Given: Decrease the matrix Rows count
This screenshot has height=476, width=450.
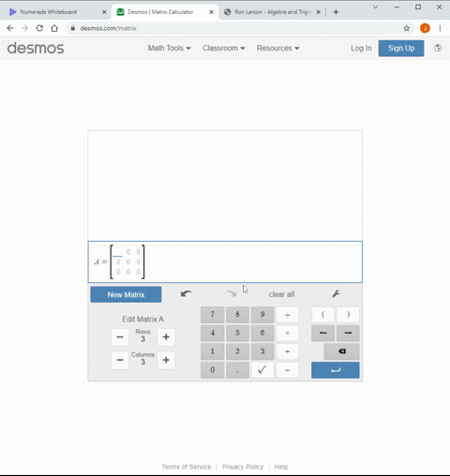Looking at the screenshot, I should coord(120,337).
